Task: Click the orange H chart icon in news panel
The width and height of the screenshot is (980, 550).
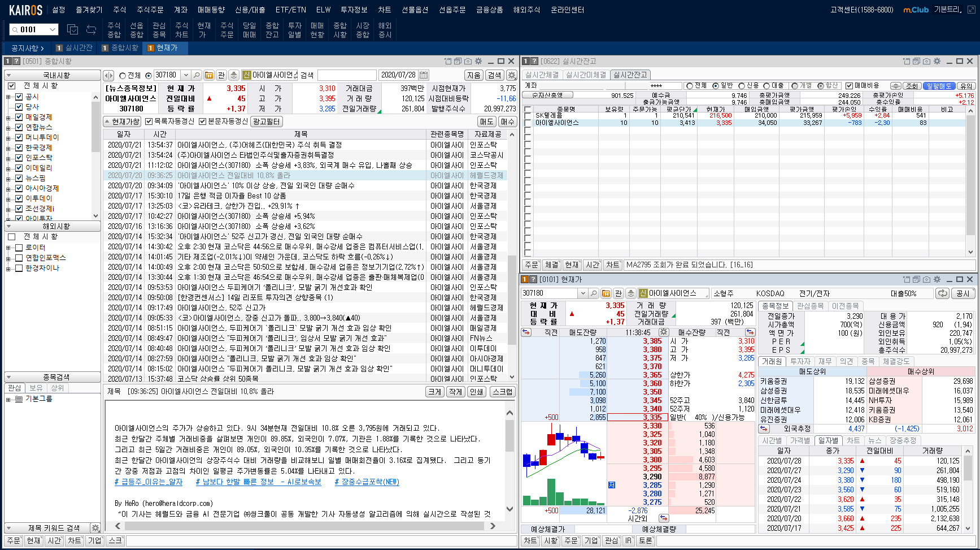Action: coord(209,75)
